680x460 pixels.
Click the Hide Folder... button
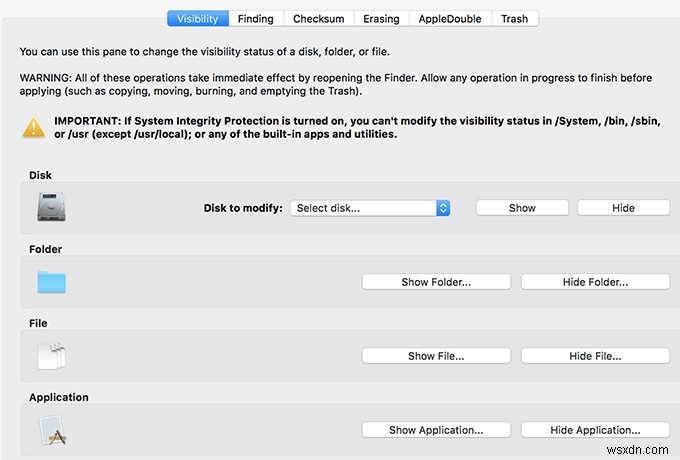595,282
